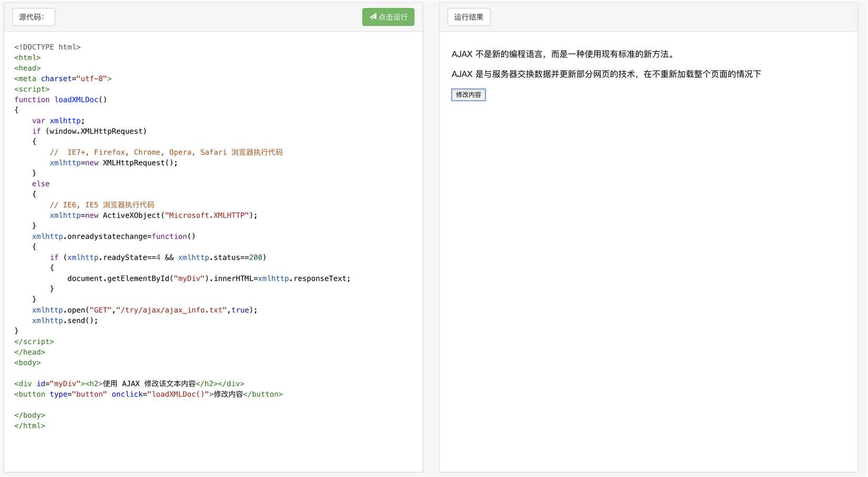Viewport: 868px width, 477px height.
Task: Click the </script> closing tag line
Action: [34, 342]
